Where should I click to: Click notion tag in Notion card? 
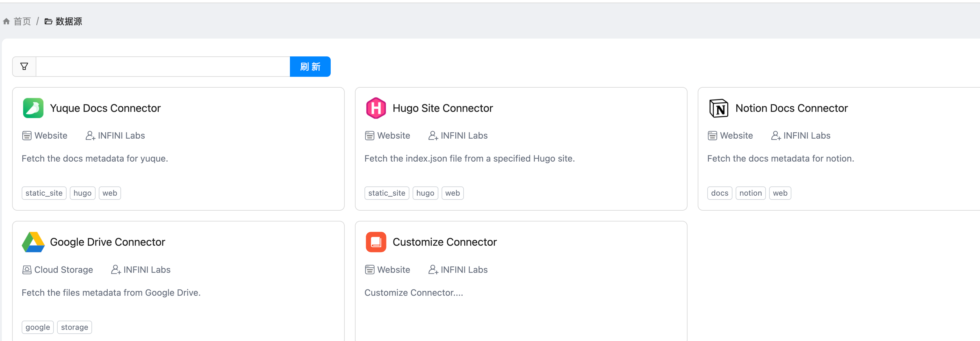[751, 193]
